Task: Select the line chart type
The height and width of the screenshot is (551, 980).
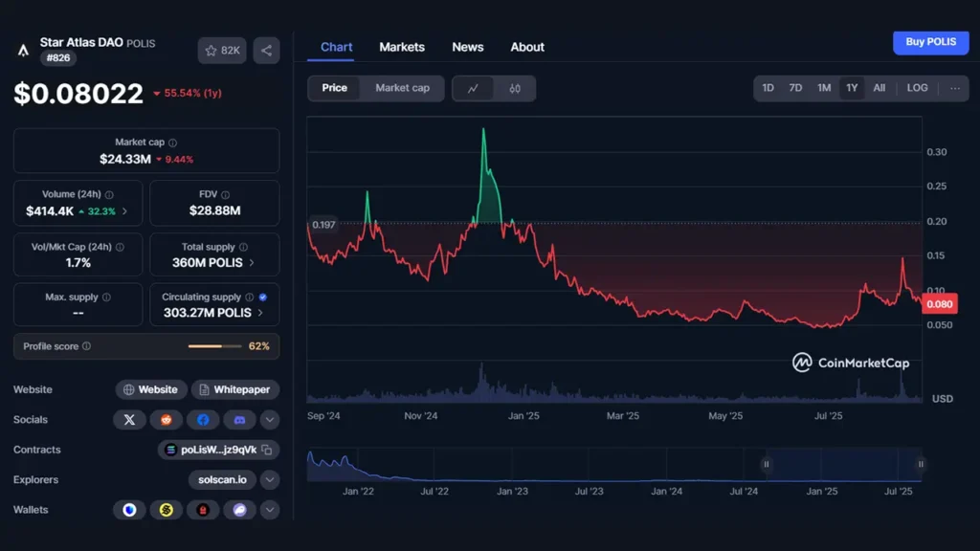Action: coord(473,89)
